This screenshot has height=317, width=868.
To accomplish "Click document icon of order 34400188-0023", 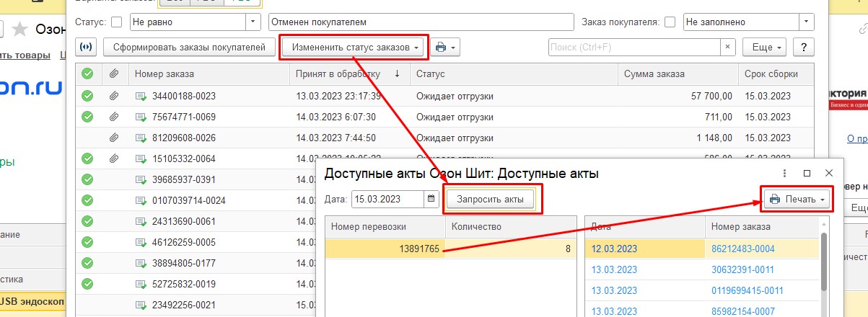I will point(141,96).
